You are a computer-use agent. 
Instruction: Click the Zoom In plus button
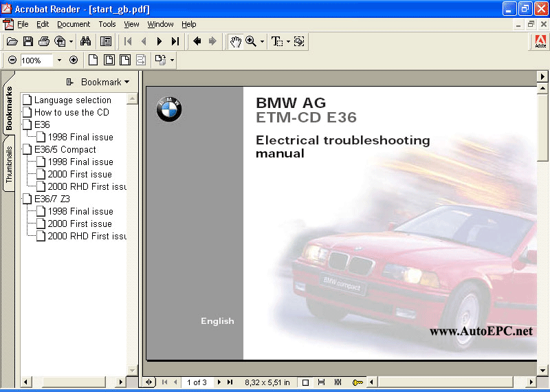[74, 60]
